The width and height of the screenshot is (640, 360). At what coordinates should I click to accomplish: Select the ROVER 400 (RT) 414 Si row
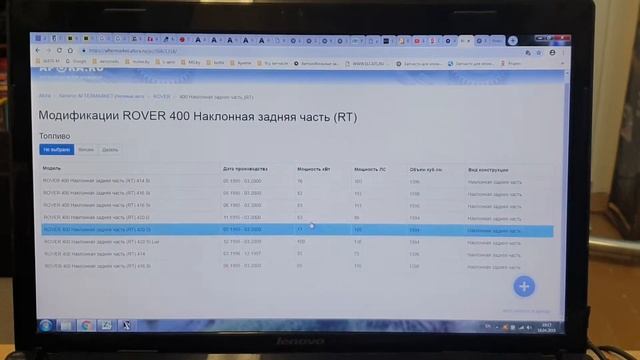[297, 181]
